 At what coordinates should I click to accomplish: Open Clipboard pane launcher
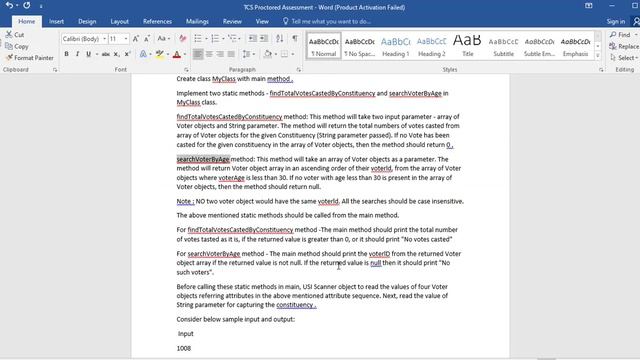coord(55,70)
